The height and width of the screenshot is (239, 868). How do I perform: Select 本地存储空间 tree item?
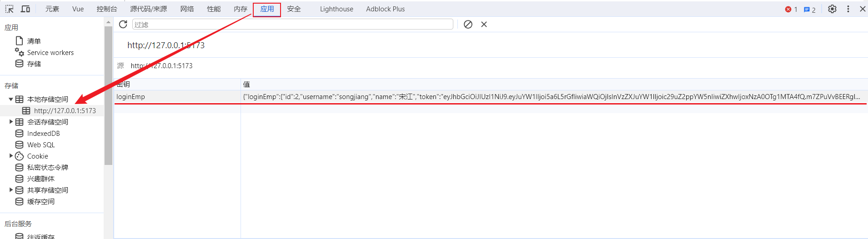[48, 99]
